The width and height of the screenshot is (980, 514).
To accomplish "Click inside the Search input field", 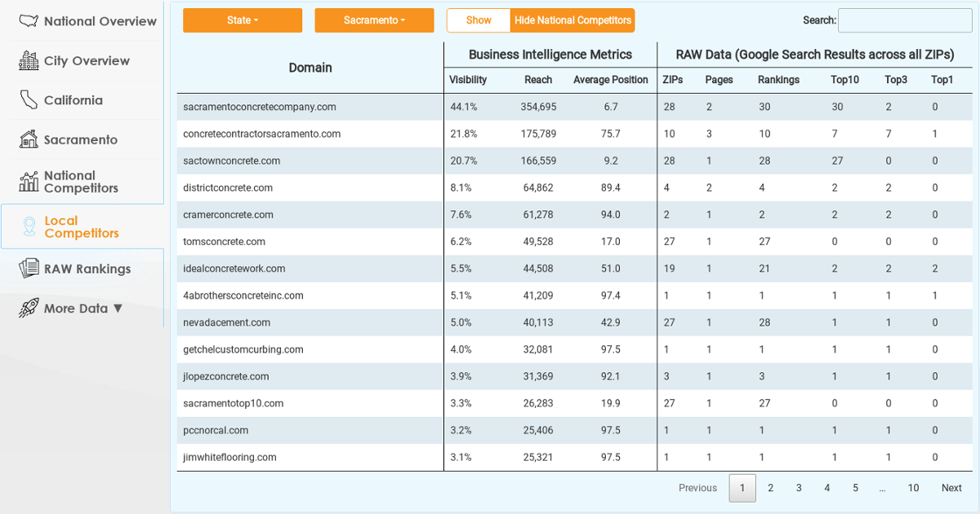I will 904,20.
